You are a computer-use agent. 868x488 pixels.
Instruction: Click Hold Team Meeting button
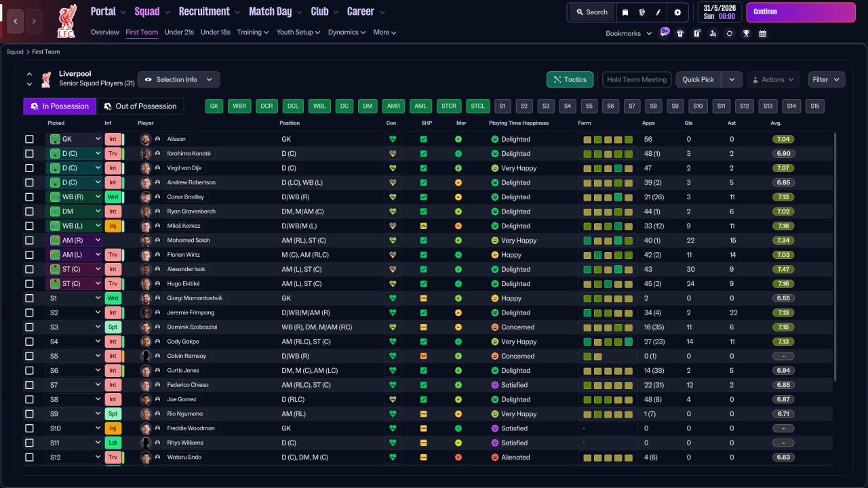(637, 80)
